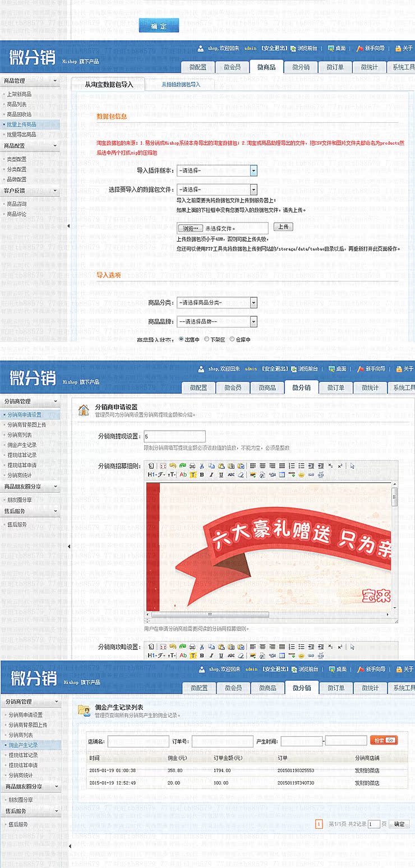
Task: Click Print icon in recruitment rules editor
Action: 192,466
